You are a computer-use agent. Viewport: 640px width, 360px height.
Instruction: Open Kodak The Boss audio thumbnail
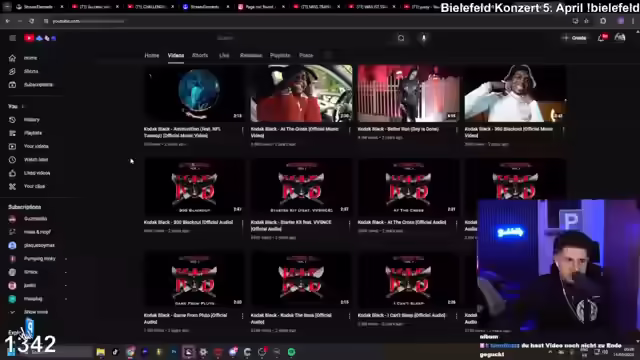tap(301, 280)
